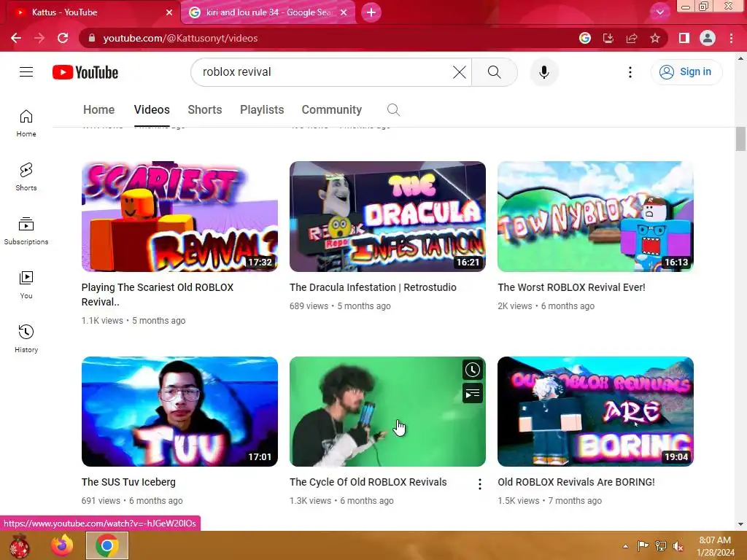Screen dimensions: 747x560
Task: Open the taskbar clock showing 8:07 AM
Action: click(715, 546)
